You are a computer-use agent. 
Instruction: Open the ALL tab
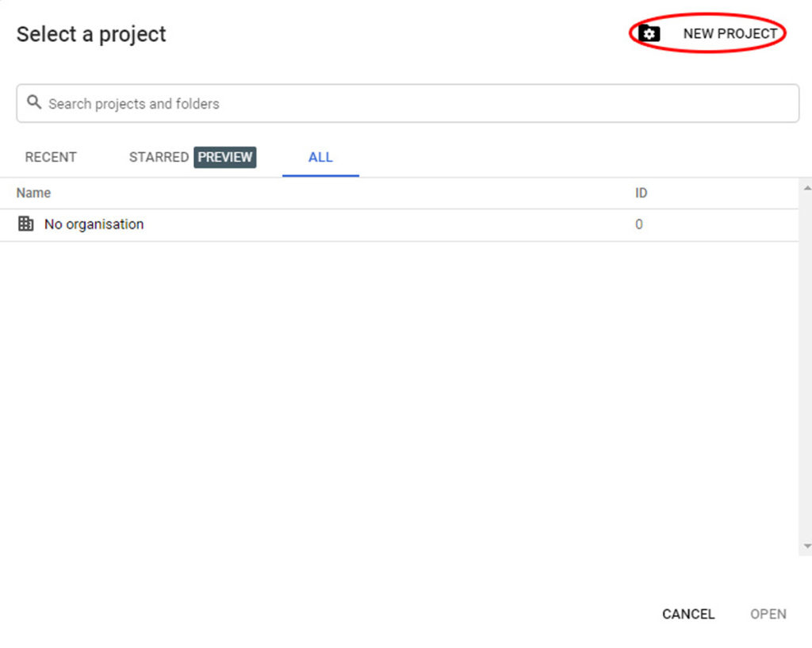320,157
